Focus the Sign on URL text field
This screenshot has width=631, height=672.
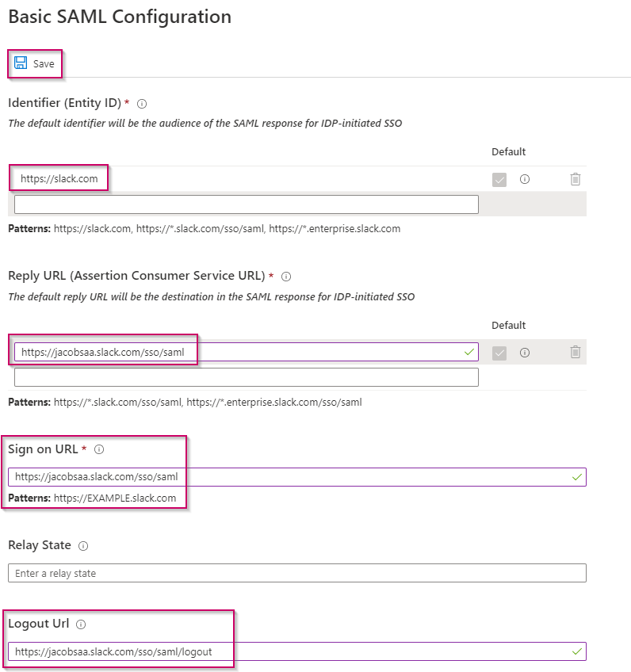285,477
